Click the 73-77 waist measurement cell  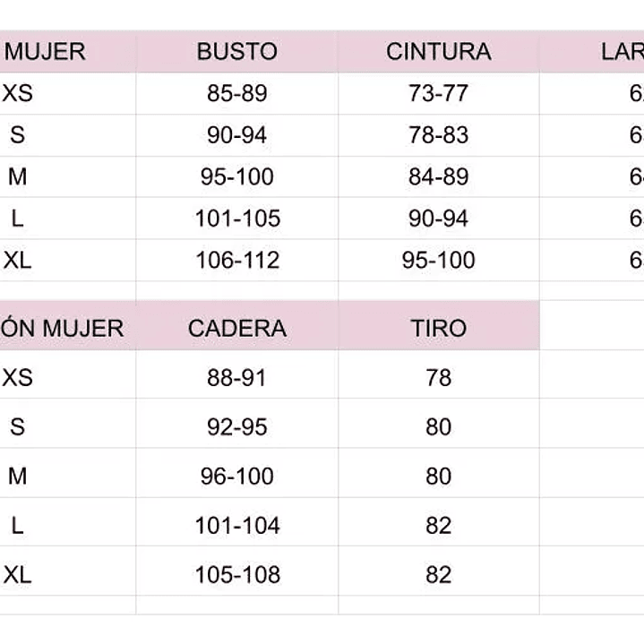[438, 93]
